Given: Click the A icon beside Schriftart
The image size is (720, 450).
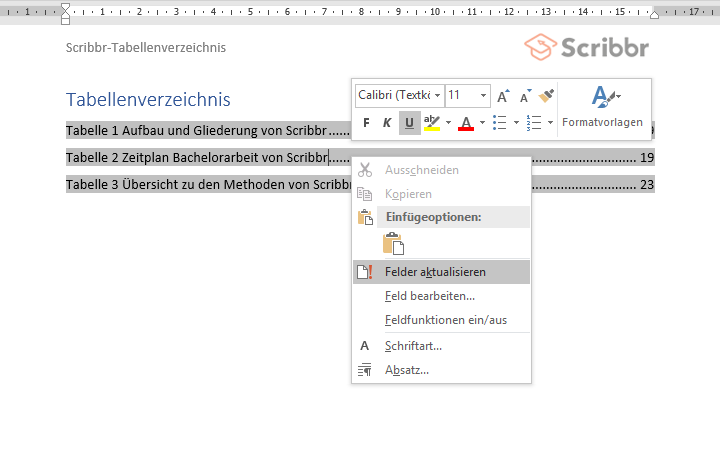Looking at the screenshot, I should 365,346.
